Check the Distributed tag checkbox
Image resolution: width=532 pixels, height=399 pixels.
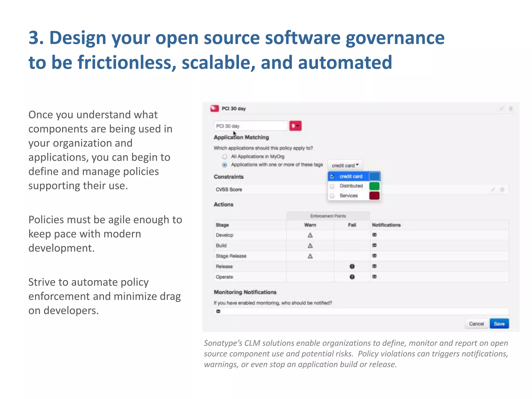[332, 186]
